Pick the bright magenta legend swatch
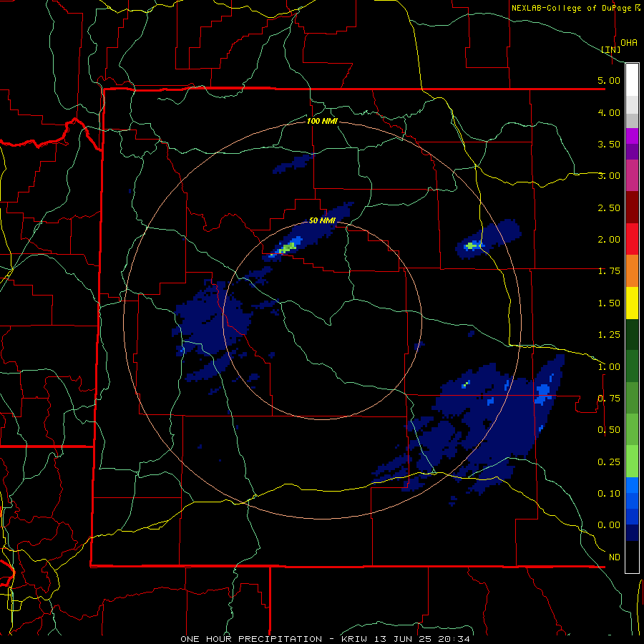Screen dimensions: 644x644 [632, 136]
